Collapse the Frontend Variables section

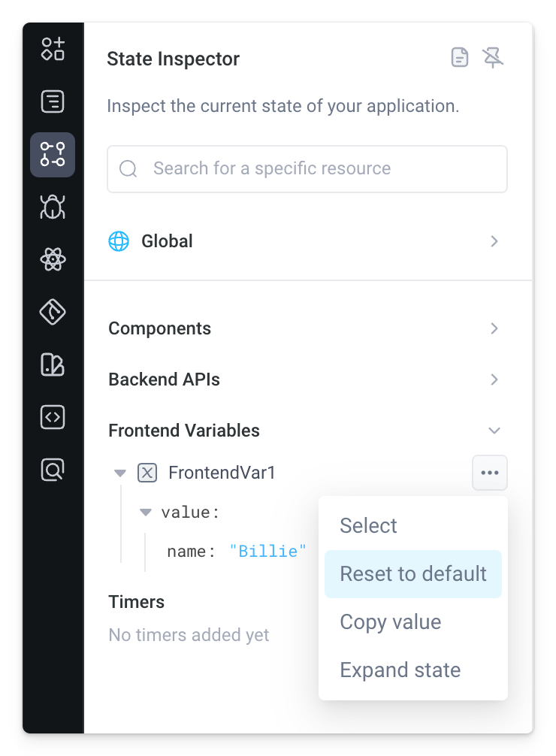click(494, 431)
